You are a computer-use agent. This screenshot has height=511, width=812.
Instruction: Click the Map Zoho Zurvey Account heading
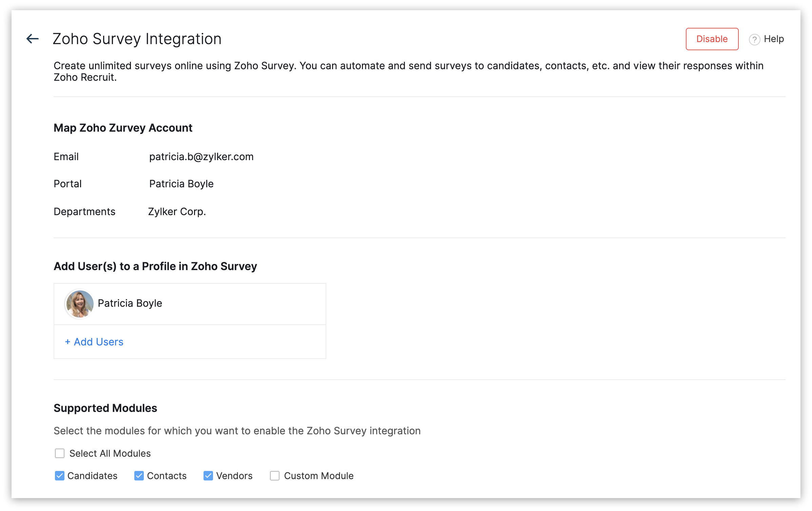(123, 128)
